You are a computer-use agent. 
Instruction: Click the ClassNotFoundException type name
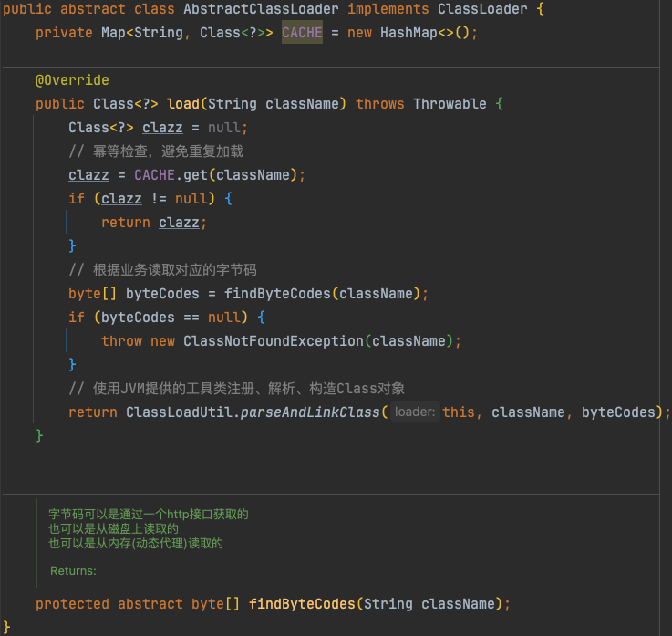pyautogui.click(x=274, y=341)
